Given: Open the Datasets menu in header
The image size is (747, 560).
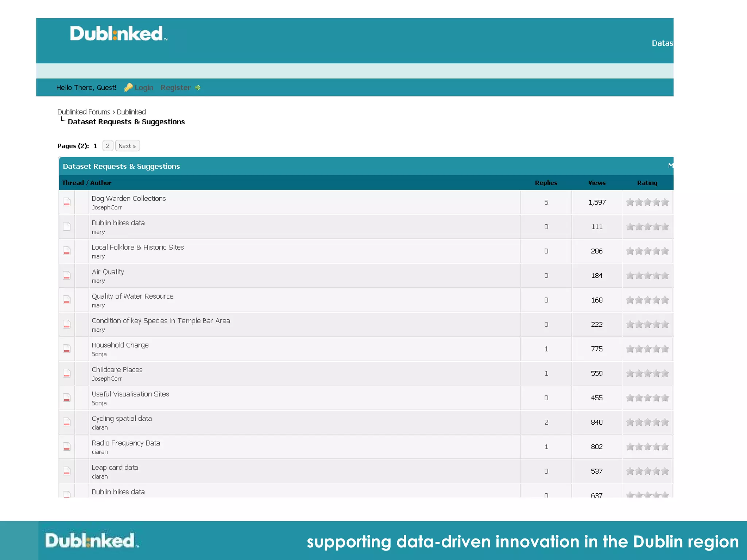Looking at the screenshot, I should tap(662, 43).
